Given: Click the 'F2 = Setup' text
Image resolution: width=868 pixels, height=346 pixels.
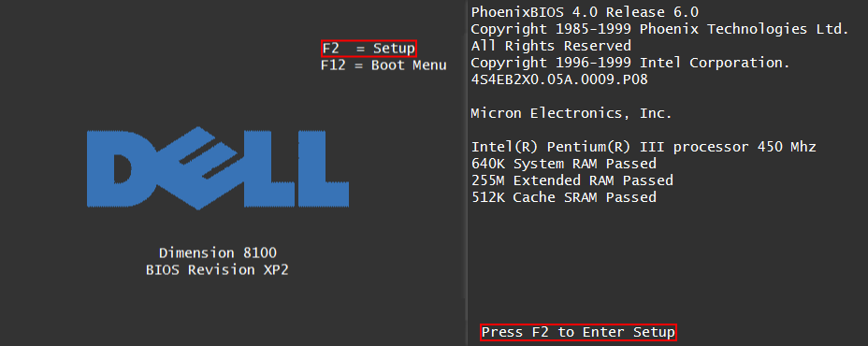Looking at the screenshot, I should (369, 49).
